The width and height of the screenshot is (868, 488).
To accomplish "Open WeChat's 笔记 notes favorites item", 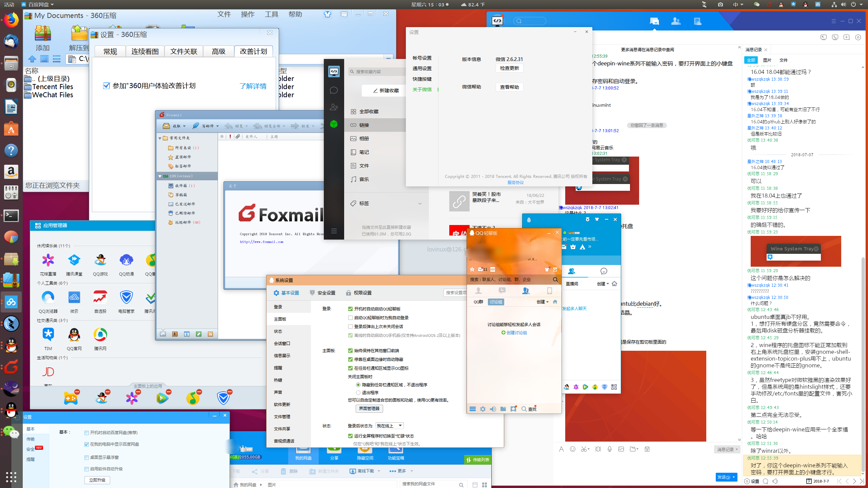I will click(x=364, y=152).
